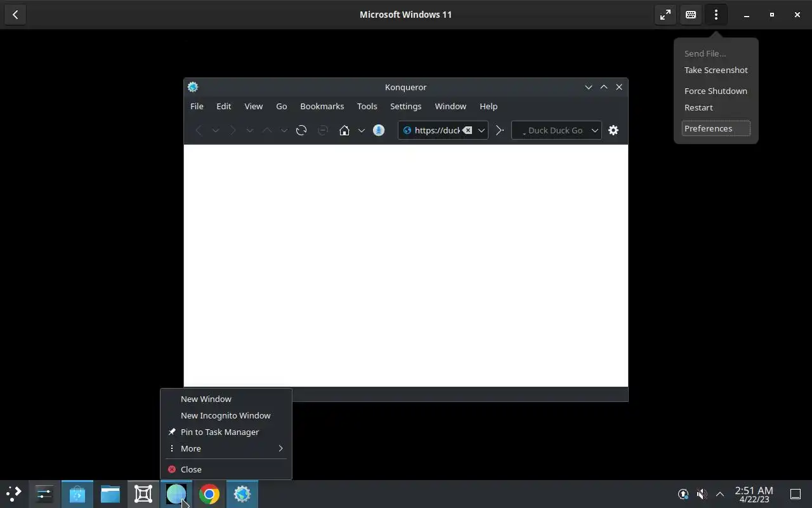Open System Settings sliders icon in taskbar
This screenshot has height=508, width=812.
click(44, 494)
